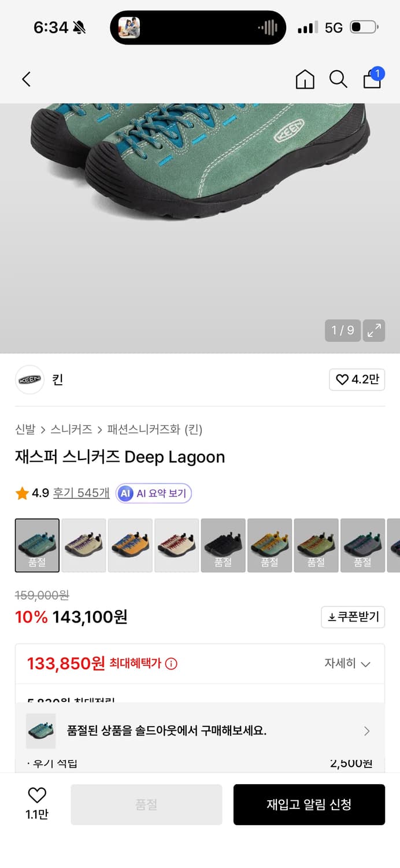Viewport: 400px width, 868px height.
Task: Navigate back using the back arrow
Action: point(25,79)
